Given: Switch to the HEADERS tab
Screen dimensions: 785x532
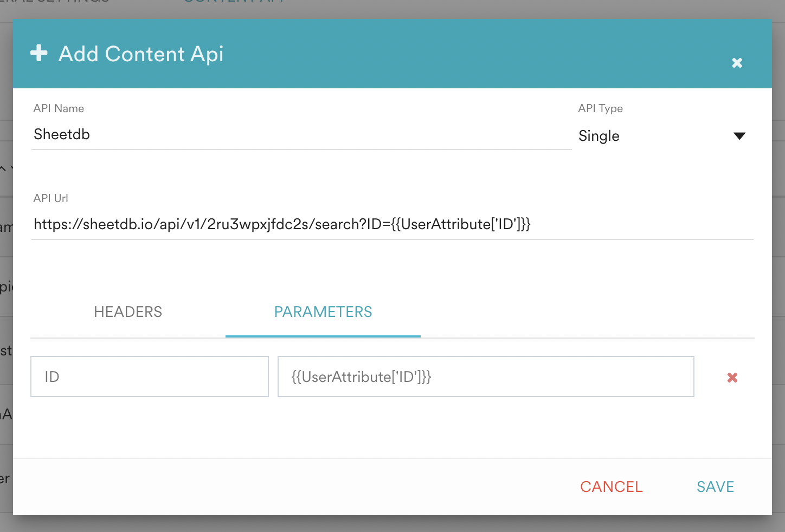Looking at the screenshot, I should (x=127, y=312).
